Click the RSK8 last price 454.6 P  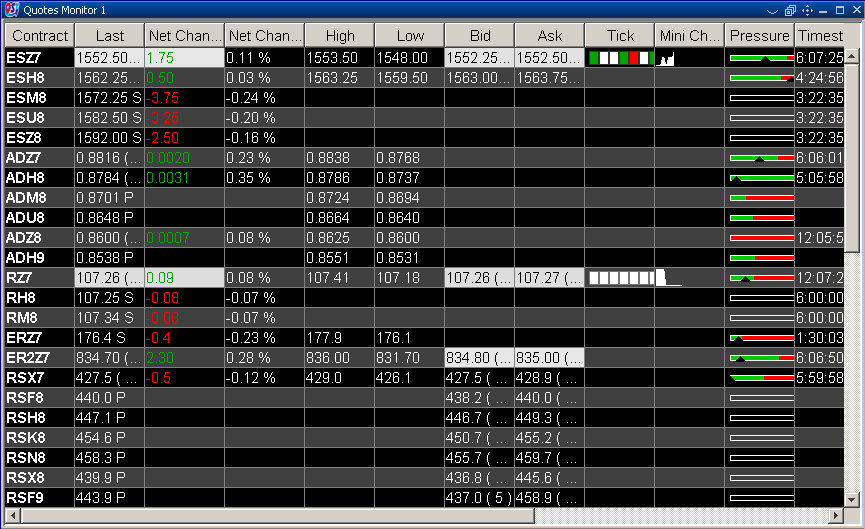[110, 438]
